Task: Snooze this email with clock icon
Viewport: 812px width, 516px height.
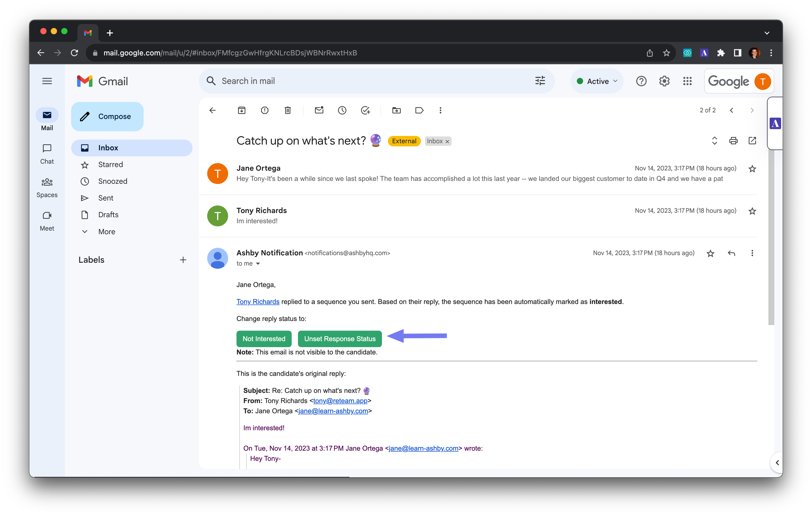Action: pyautogui.click(x=342, y=110)
